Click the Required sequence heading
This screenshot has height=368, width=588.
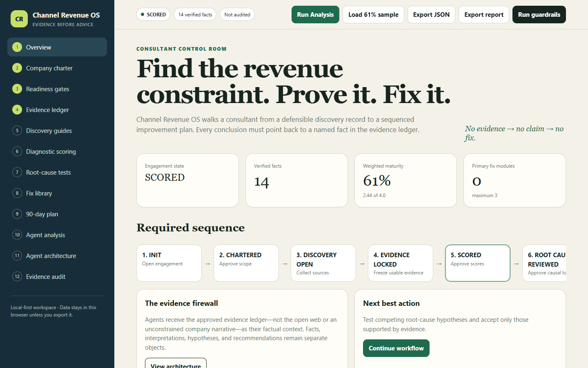[191, 228]
